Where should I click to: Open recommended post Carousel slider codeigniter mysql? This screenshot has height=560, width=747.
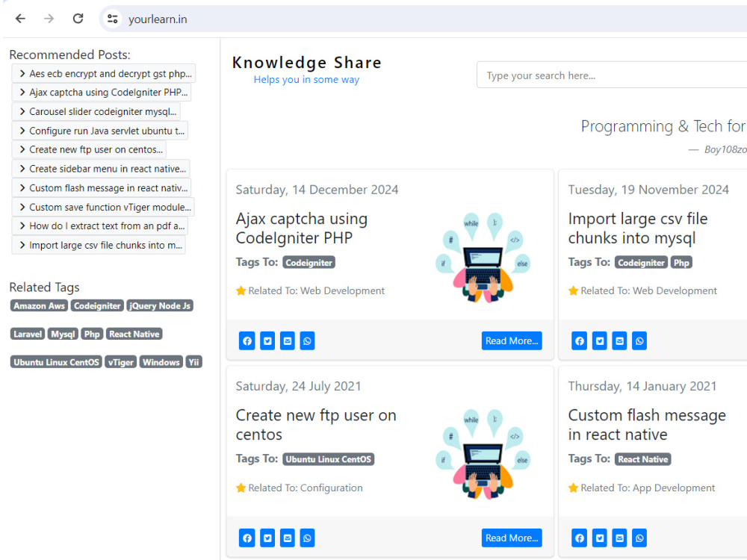[96, 111]
